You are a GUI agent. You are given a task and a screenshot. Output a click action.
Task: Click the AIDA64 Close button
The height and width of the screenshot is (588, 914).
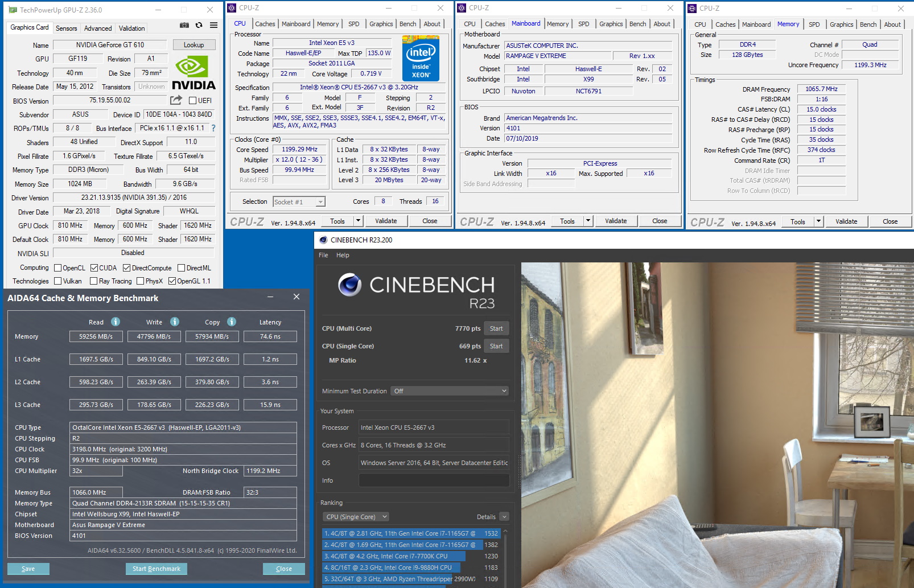(x=283, y=569)
